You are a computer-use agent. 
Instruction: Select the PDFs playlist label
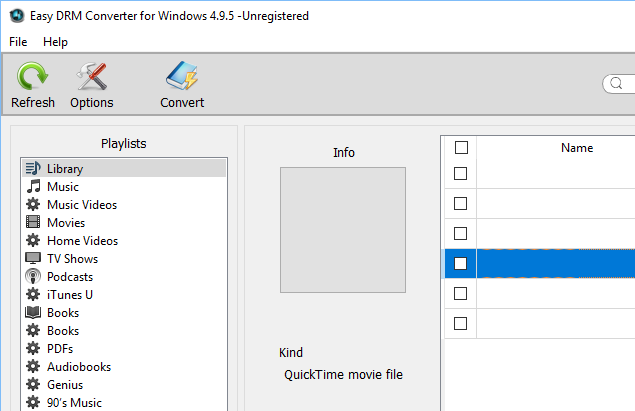[60, 349]
